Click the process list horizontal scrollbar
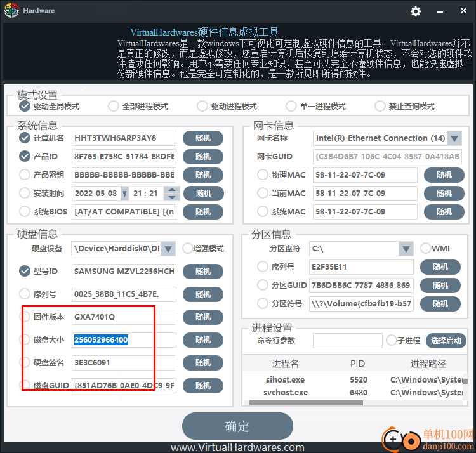This screenshot has width=476, height=453. [306, 403]
